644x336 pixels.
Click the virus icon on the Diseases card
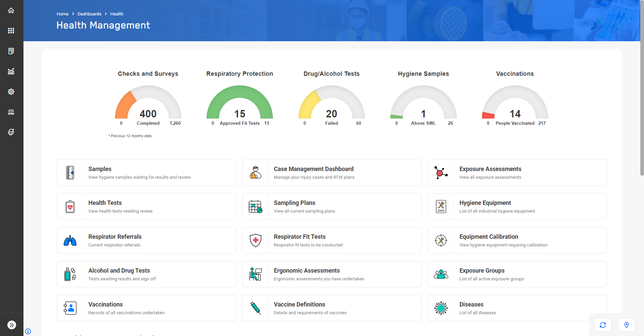441,308
